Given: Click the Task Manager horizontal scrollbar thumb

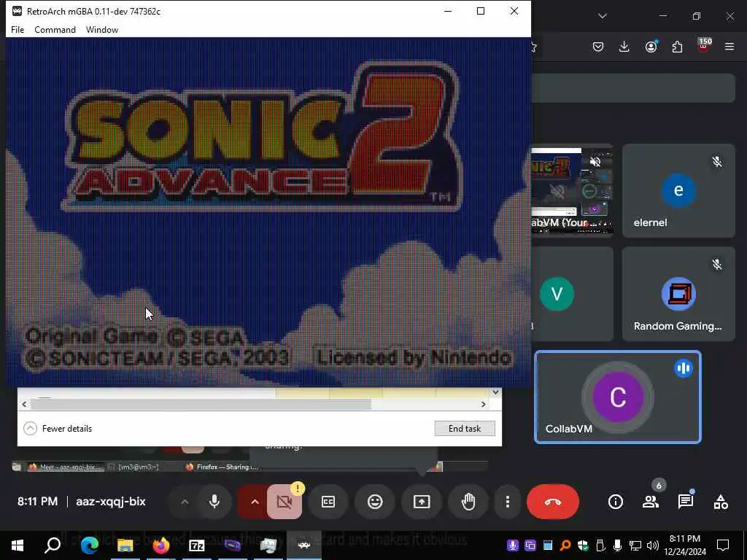Looking at the screenshot, I should (x=201, y=404).
